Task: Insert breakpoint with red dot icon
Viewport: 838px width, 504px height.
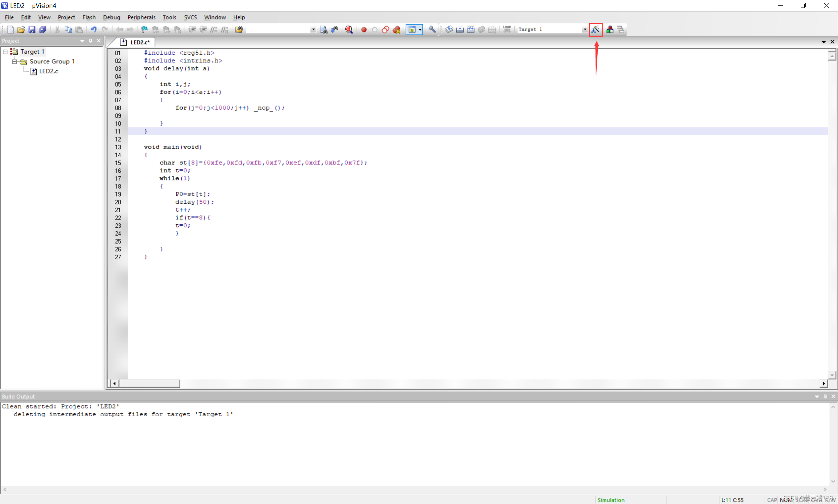Action: [x=364, y=29]
